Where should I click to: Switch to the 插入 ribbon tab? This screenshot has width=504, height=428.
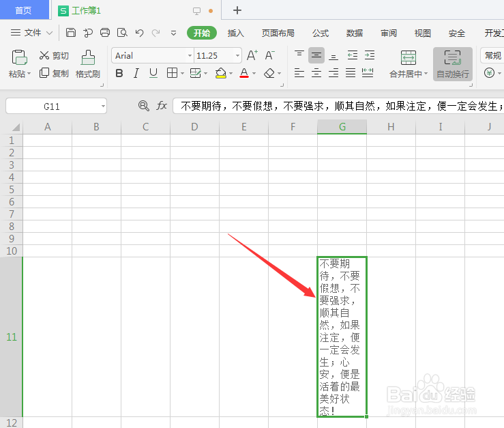coord(235,33)
